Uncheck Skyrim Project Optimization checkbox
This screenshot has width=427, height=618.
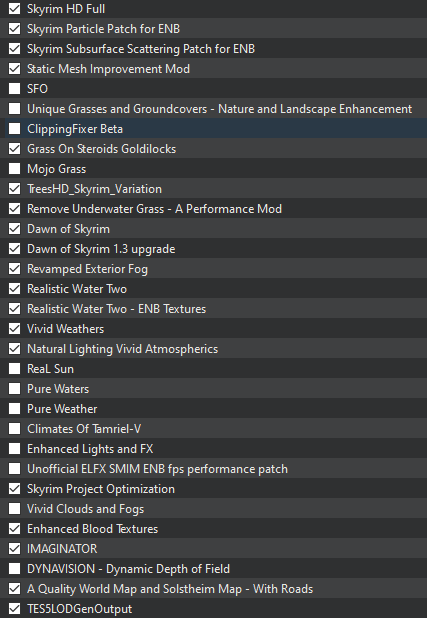point(15,489)
